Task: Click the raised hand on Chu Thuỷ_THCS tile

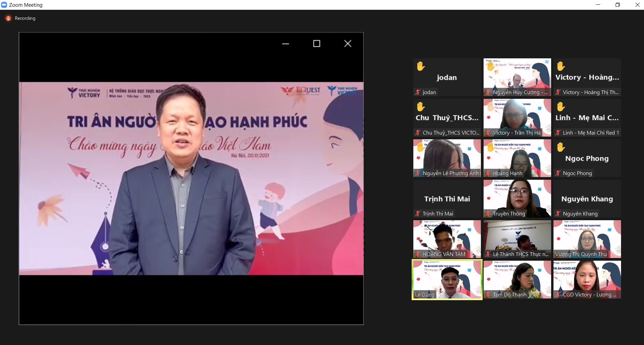Action: tap(421, 107)
